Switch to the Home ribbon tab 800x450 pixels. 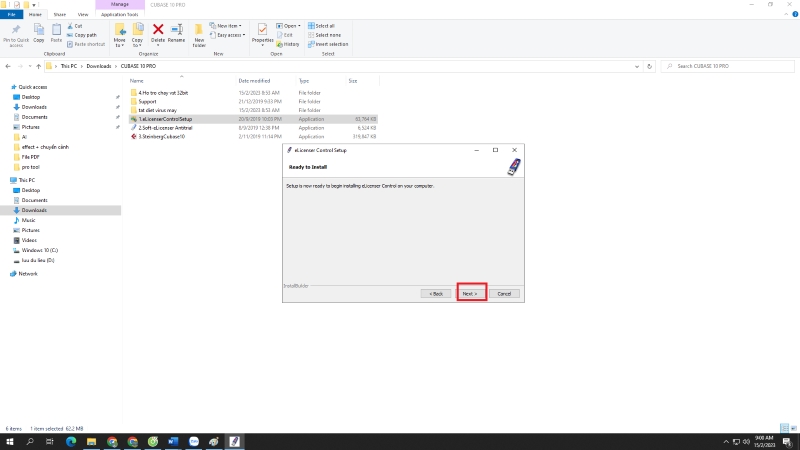point(35,14)
